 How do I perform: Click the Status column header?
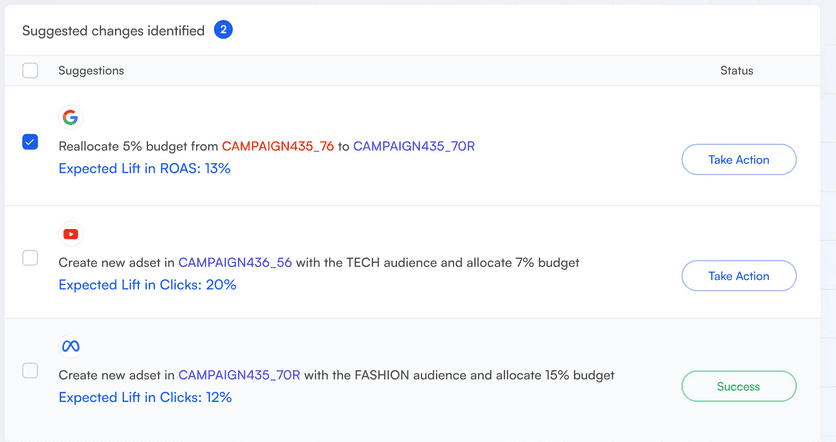(737, 70)
